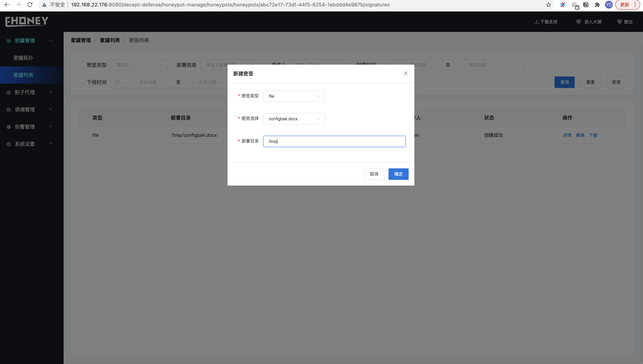Reload the page with refresh icon
This screenshot has height=364, width=643.
30,4
